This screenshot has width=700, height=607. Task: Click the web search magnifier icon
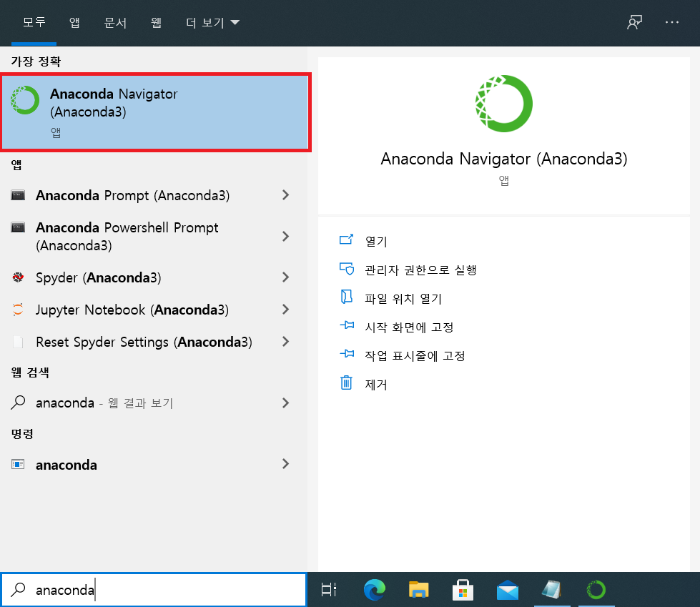coord(18,403)
